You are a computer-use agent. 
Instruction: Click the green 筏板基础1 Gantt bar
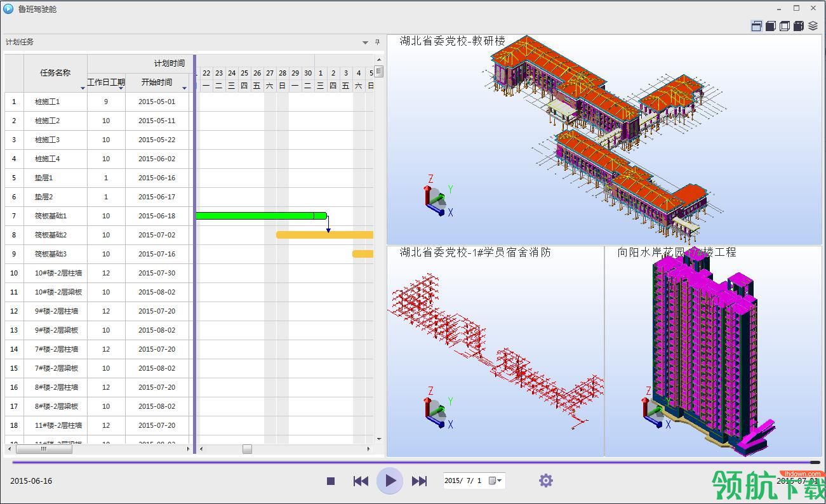tap(261, 216)
